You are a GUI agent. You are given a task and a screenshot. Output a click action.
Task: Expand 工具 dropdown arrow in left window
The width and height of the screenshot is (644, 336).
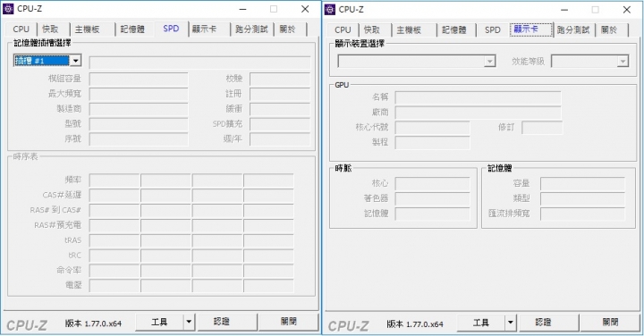point(189,322)
